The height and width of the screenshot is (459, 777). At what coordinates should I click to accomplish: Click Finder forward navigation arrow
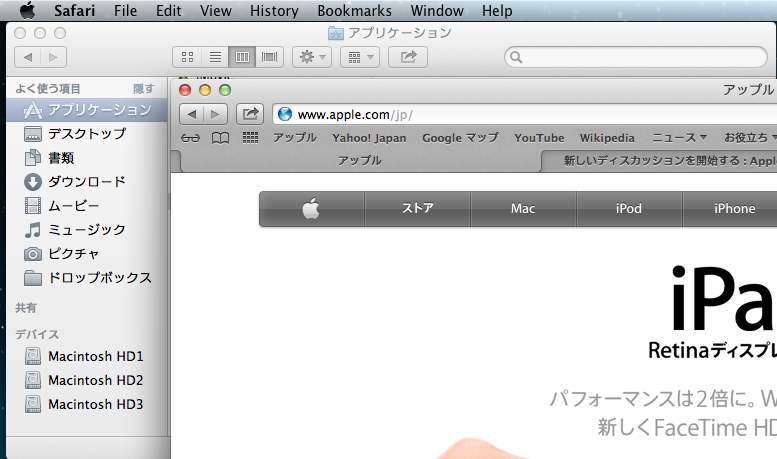pyautogui.click(x=54, y=57)
